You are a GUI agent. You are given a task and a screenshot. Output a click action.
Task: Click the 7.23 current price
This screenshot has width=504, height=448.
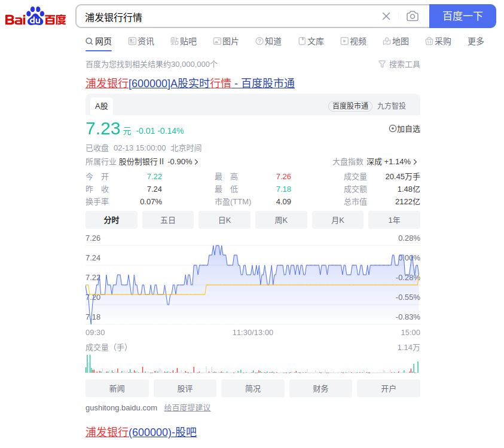[103, 128]
